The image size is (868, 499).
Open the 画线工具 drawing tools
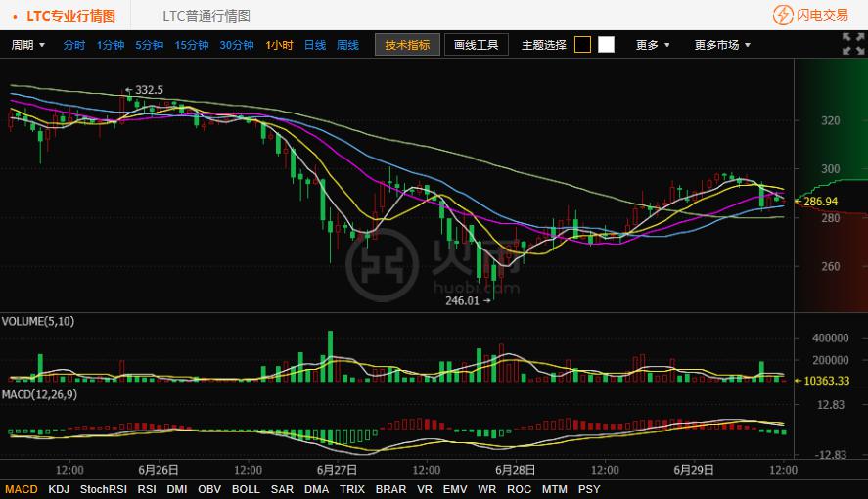click(x=477, y=45)
